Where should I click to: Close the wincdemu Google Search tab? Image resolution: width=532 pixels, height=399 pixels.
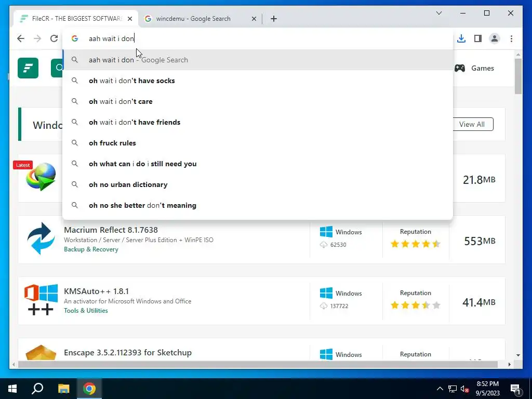tap(254, 19)
